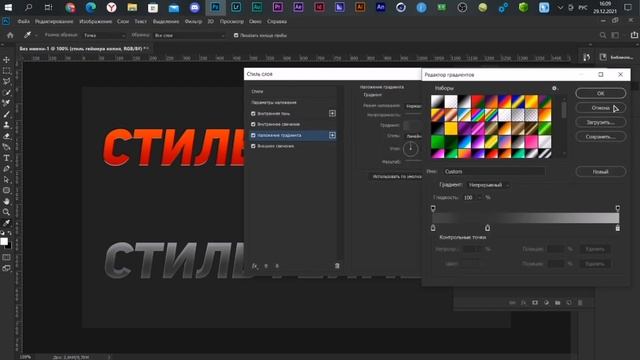Viewport: 640px width, 360px height.
Task: Open Слои menu
Action: [x=123, y=22]
